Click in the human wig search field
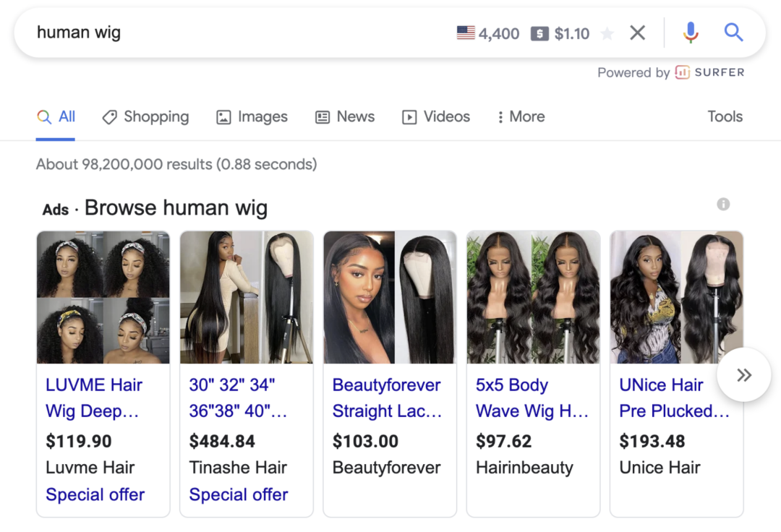Screen dimensions: 781x532 tap(239, 33)
